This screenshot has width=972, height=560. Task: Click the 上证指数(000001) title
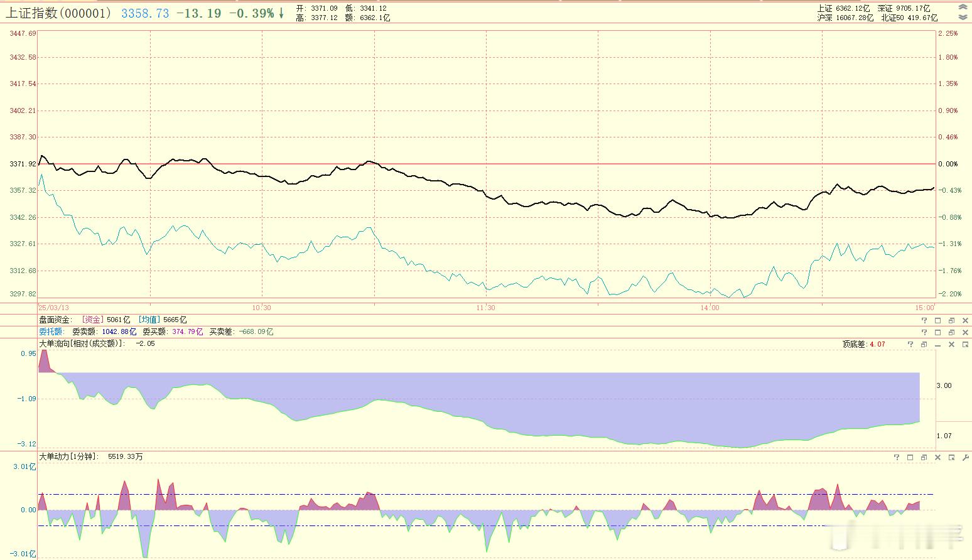59,13
